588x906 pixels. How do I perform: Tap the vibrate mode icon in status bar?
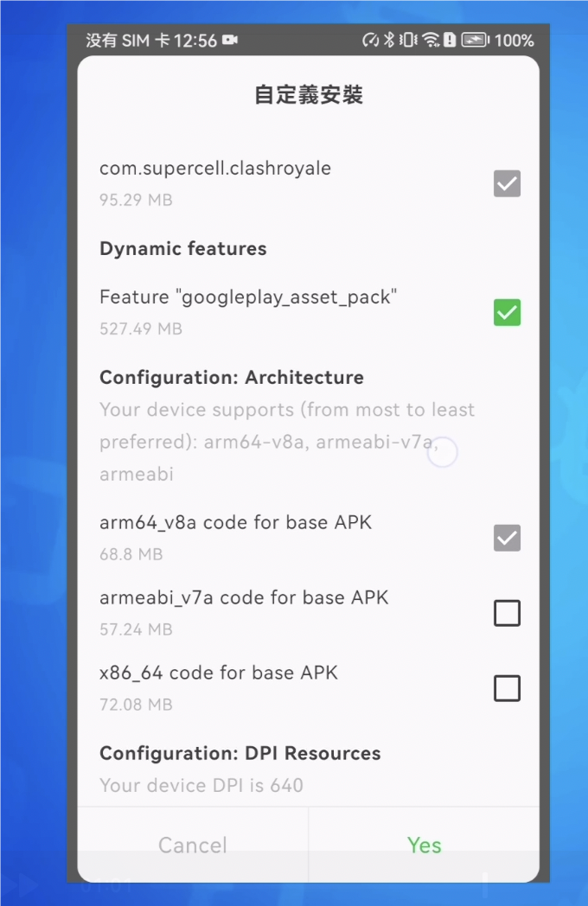tap(408, 40)
